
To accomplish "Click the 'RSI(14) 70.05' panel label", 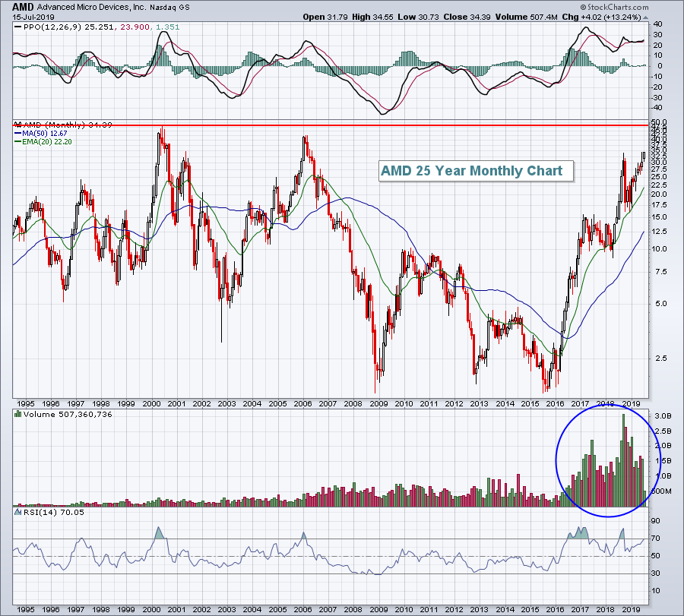I will pyautogui.click(x=54, y=512).
